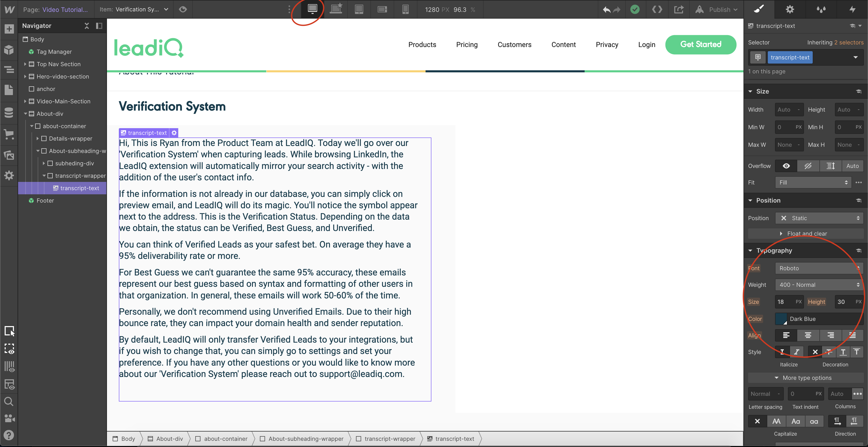
Task: Open the video tutorials camera icon
Action: pos(9,418)
